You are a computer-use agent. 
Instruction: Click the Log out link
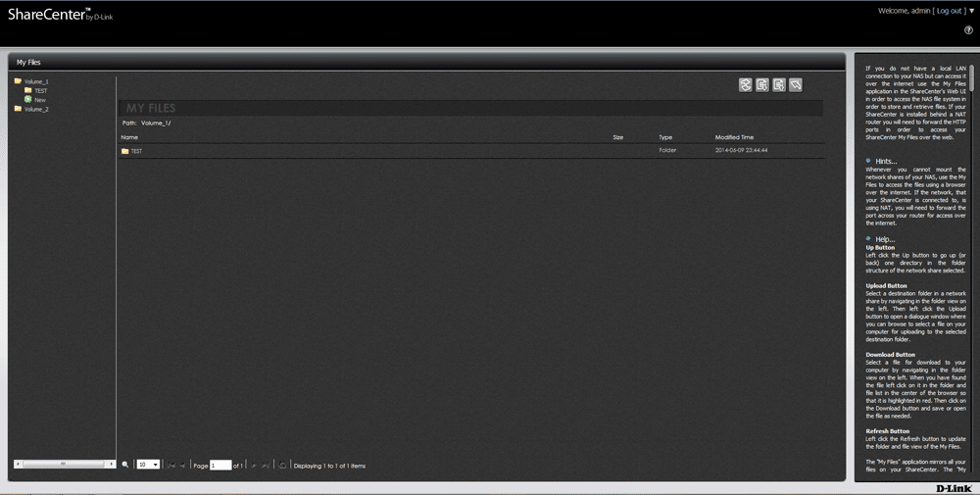pyautogui.click(x=950, y=11)
